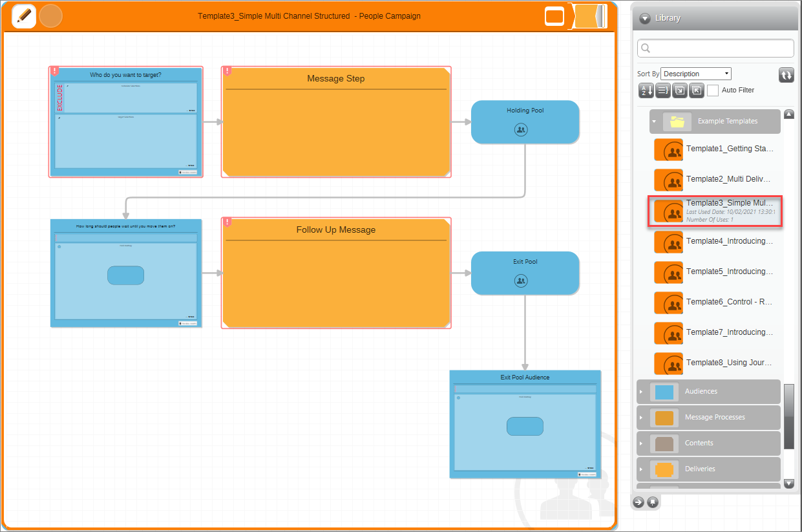802x532 pixels.
Task: Select Template1_Getting Started item
Action: tap(715, 149)
